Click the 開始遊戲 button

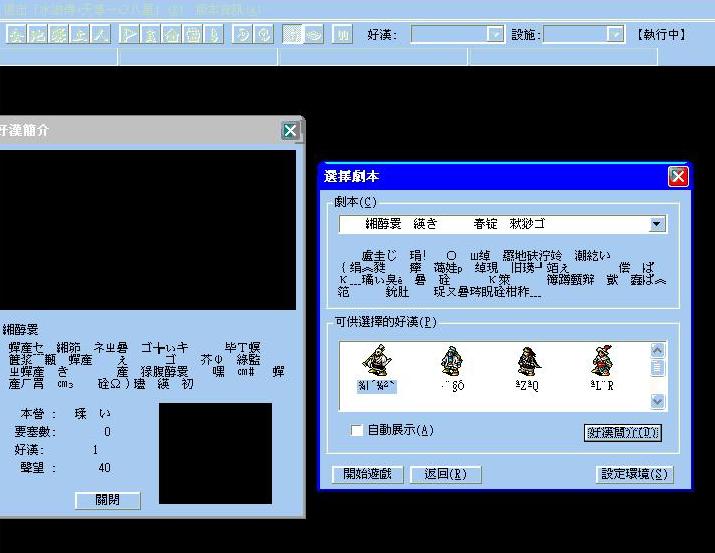click(368, 474)
